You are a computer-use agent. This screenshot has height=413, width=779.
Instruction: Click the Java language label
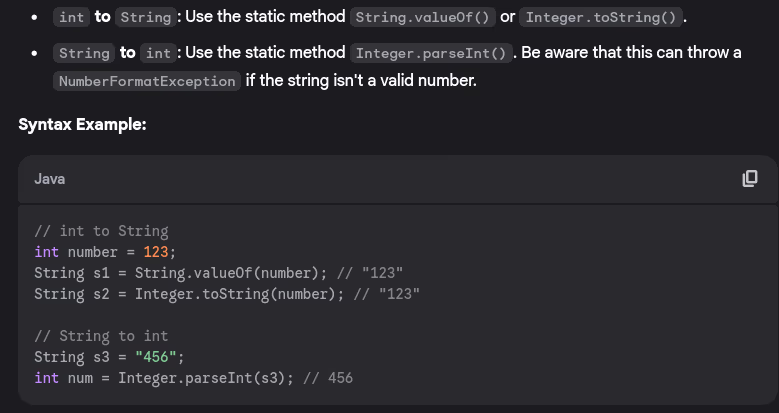pyautogui.click(x=50, y=179)
